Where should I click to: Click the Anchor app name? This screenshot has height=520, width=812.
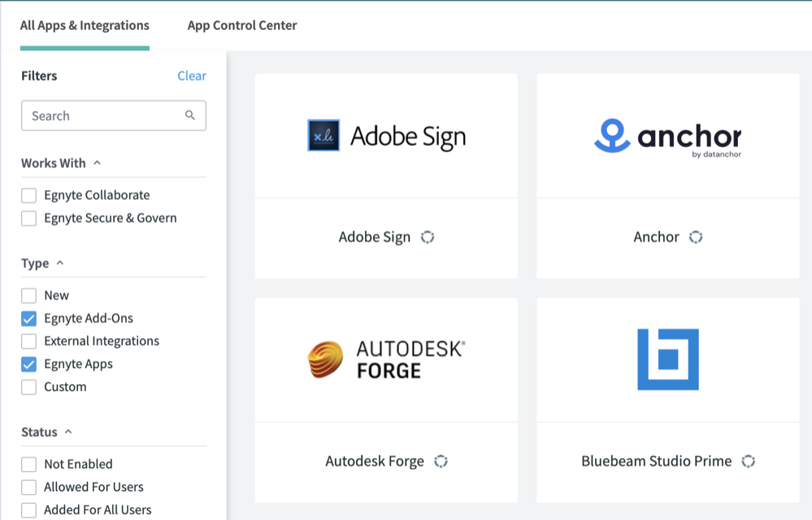click(x=656, y=237)
